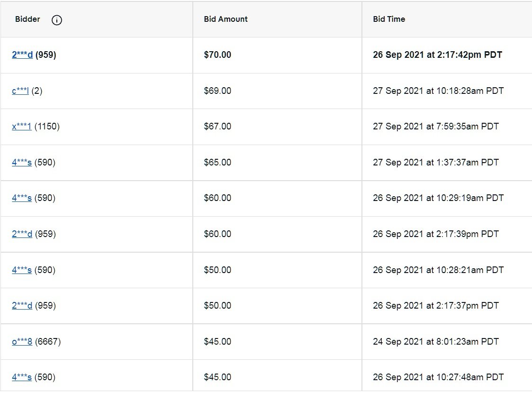
Task: Open the x***1 bidder link
Action: point(22,127)
